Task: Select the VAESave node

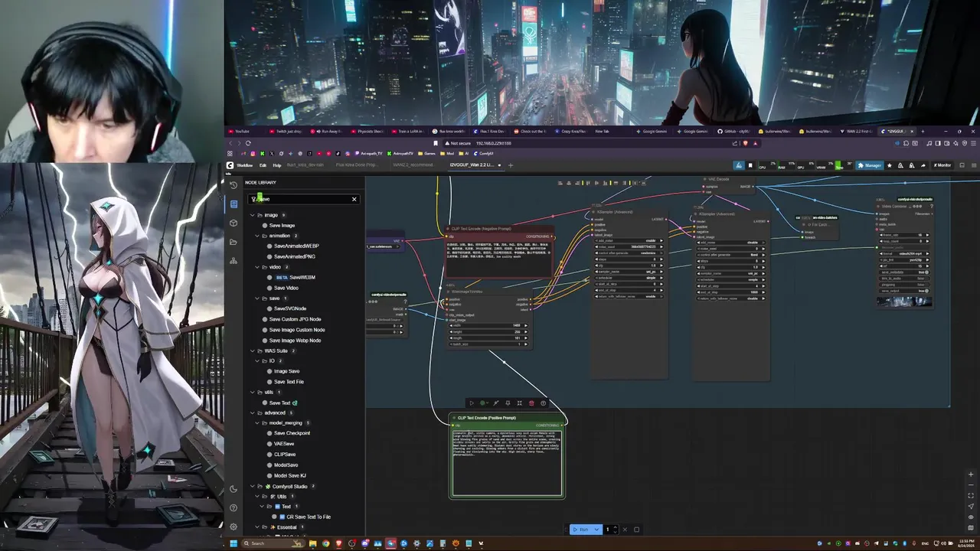Action: (x=284, y=444)
